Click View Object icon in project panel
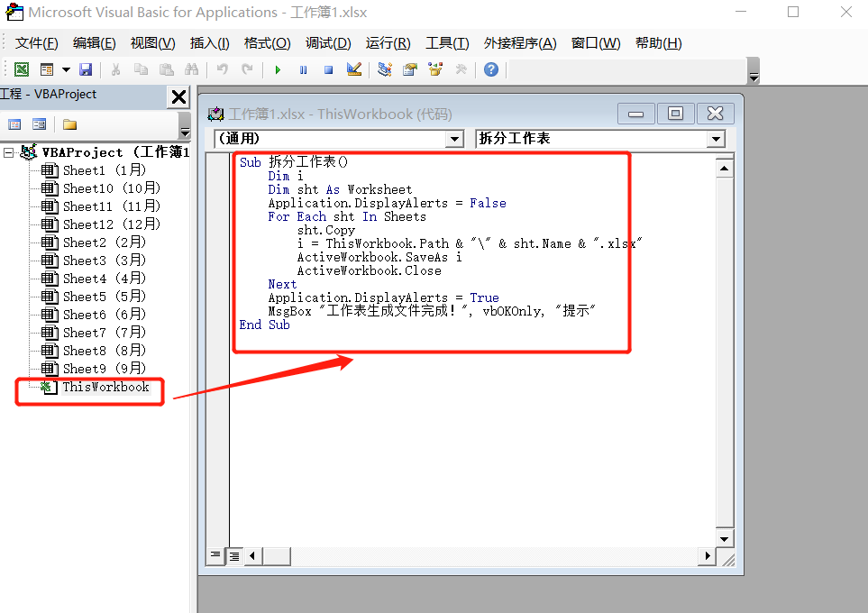868x613 pixels. click(40, 124)
